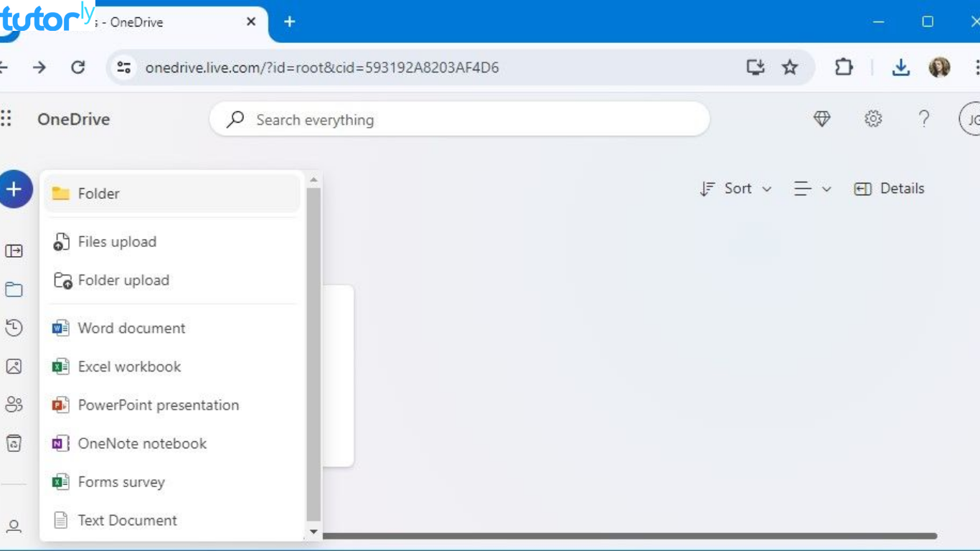This screenshot has height=551, width=980.
Task: Bookmark this page with star icon
Action: pyautogui.click(x=790, y=67)
